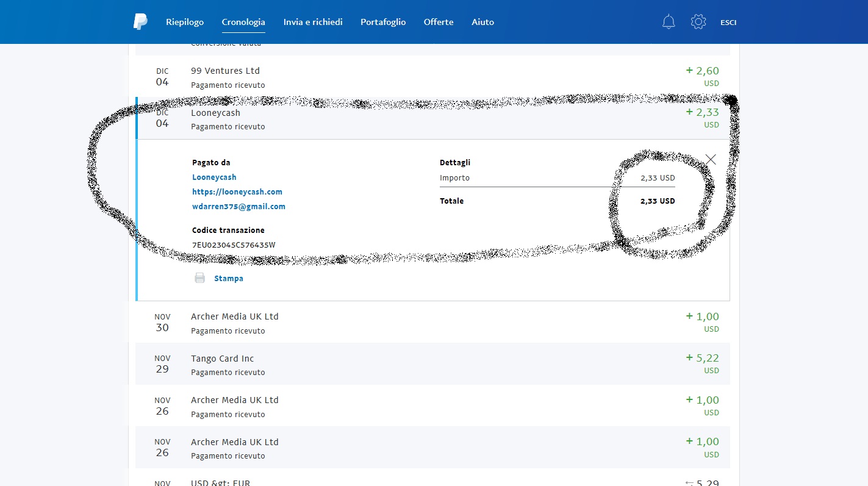Open Invia e richiedi menu
Image resolution: width=868 pixels, height=486 pixels.
[313, 22]
